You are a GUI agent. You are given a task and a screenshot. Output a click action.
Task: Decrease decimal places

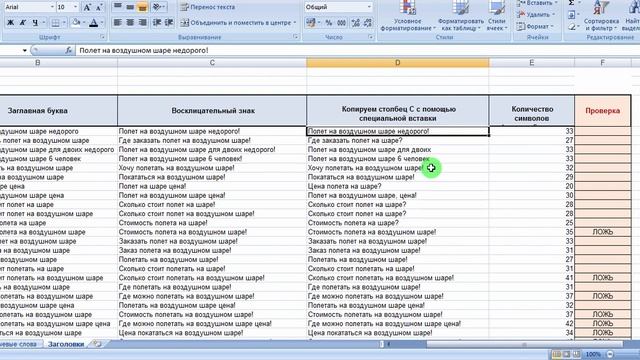(368, 23)
